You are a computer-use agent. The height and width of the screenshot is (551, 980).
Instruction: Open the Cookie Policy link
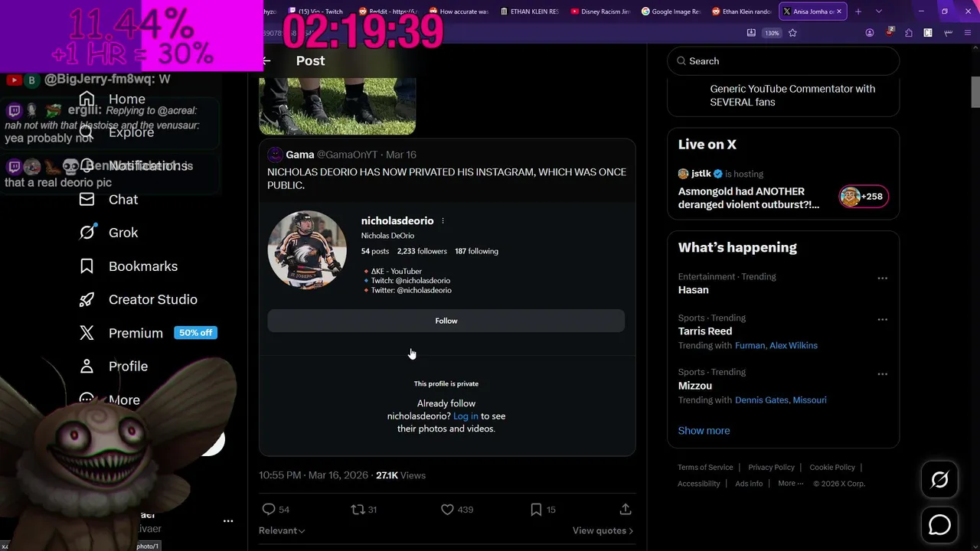[832, 468]
